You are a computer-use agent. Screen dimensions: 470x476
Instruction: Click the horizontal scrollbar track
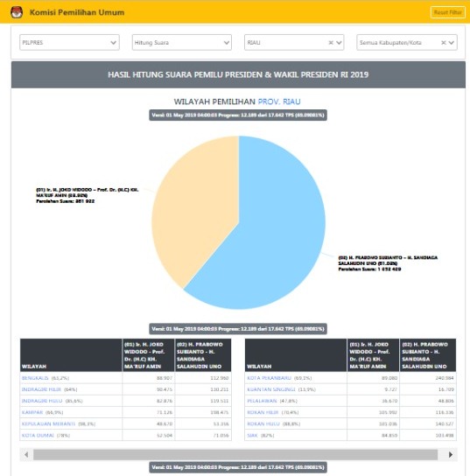coord(235,454)
